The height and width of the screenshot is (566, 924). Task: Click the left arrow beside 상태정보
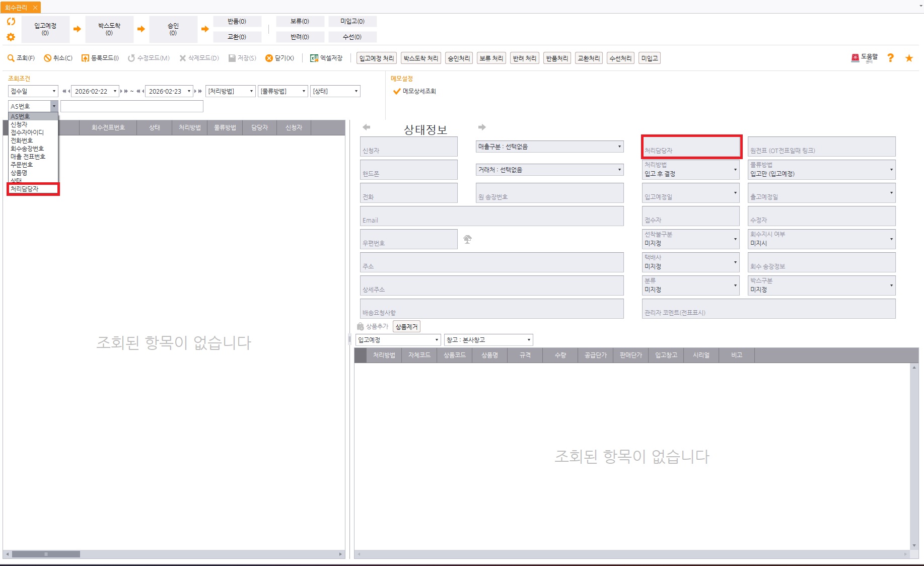[x=367, y=127]
